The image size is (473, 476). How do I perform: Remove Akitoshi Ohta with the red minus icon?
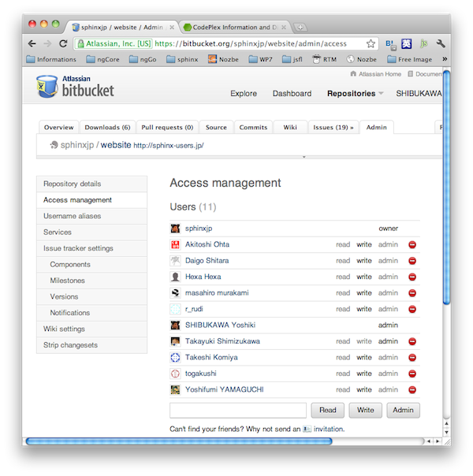pyautogui.click(x=412, y=244)
